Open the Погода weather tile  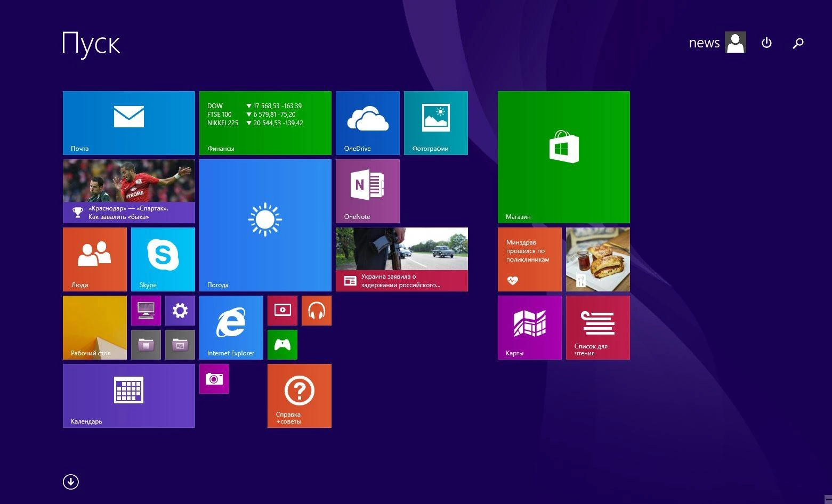pyautogui.click(x=265, y=225)
